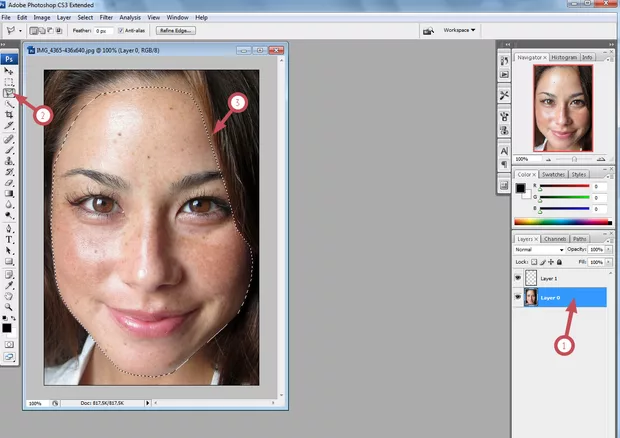
Task: Select the Path Selection tool
Action: pyautogui.click(x=9, y=251)
